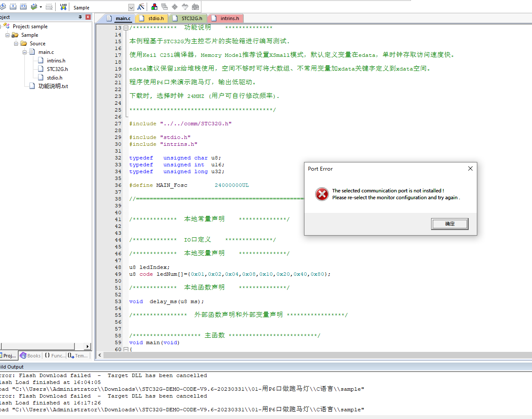The width and height of the screenshot is (532, 419).
Task: Click the #include "stdio.h" line
Action: click(160, 137)
